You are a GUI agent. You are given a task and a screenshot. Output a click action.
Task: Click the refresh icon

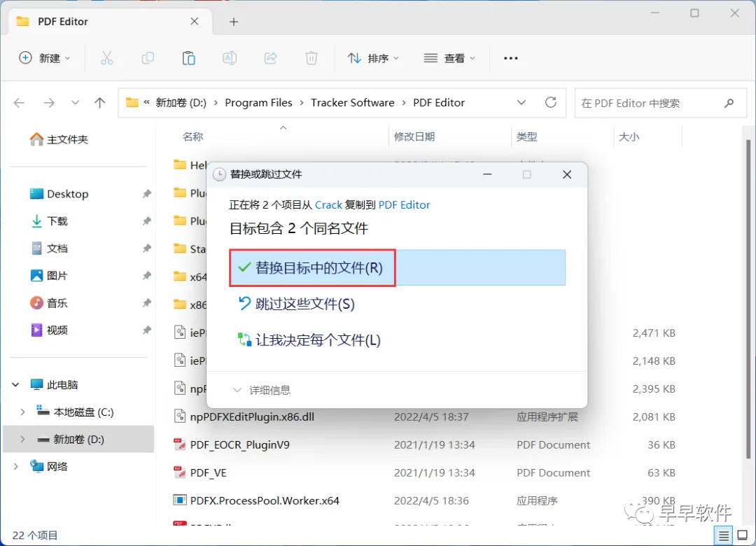coord(551,102)
